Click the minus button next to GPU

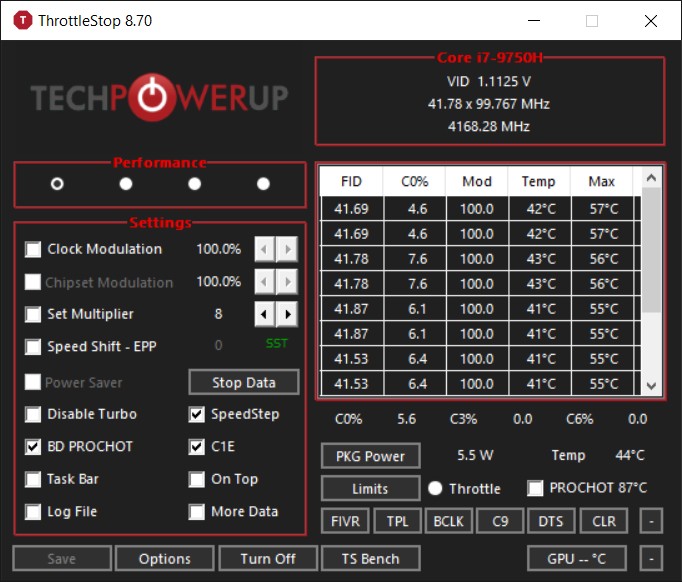[651, 558]
